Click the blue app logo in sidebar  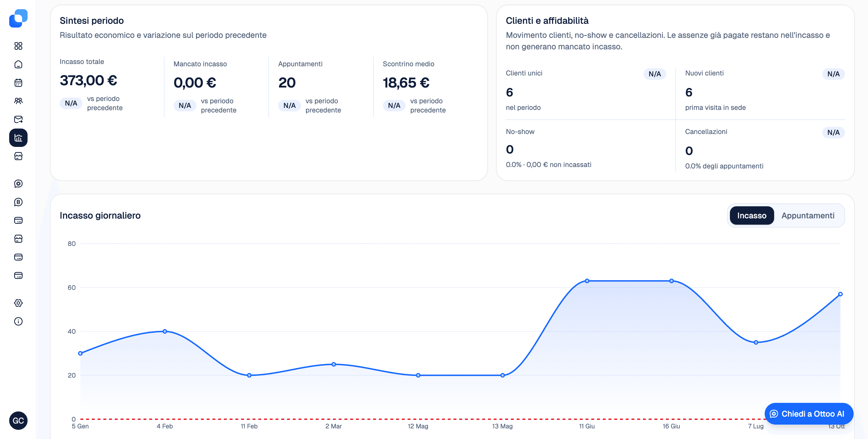point(18,18)
